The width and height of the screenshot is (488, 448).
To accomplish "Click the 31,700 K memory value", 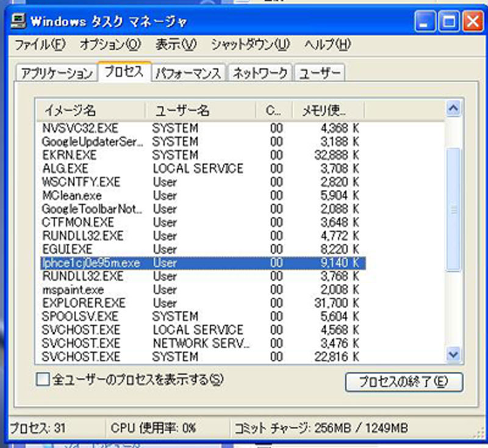I will [x=337, y=303].
